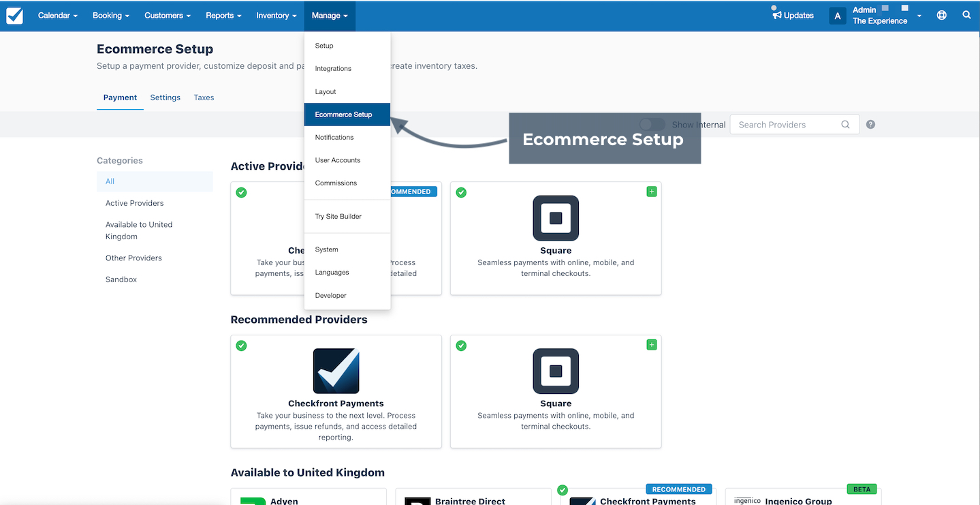980x505 pixels.
Task: Expand the Inventory dropdown menu
Action: [x=276, y=16]
